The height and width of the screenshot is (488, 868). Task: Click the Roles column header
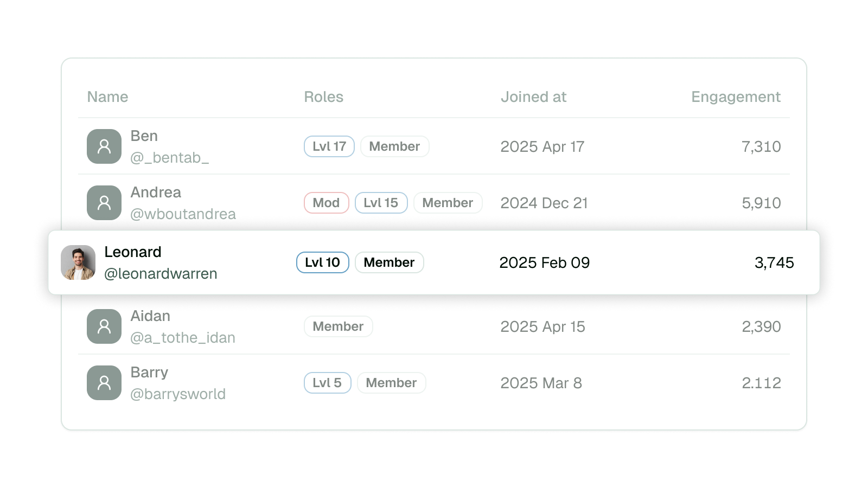(x=323, y=97)
